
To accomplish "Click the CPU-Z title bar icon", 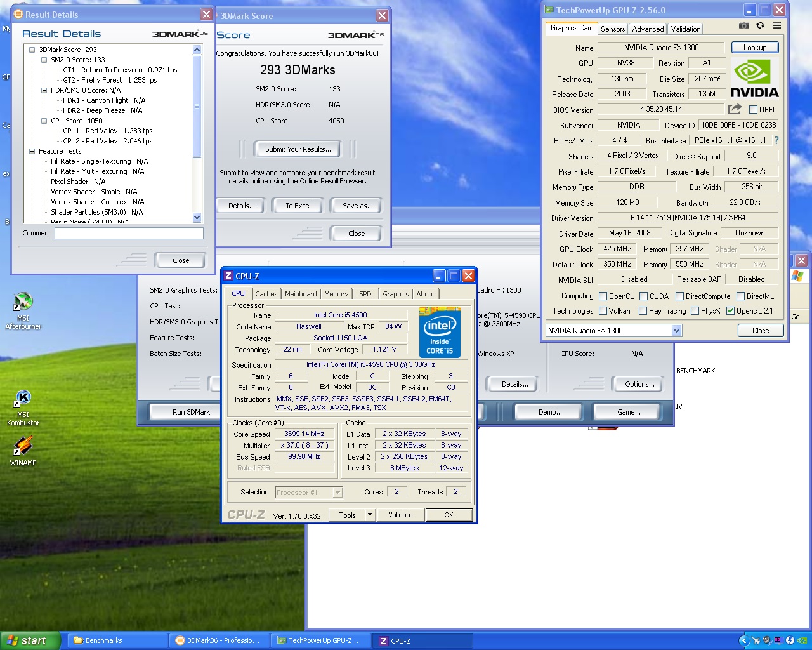I will (228, 275).
